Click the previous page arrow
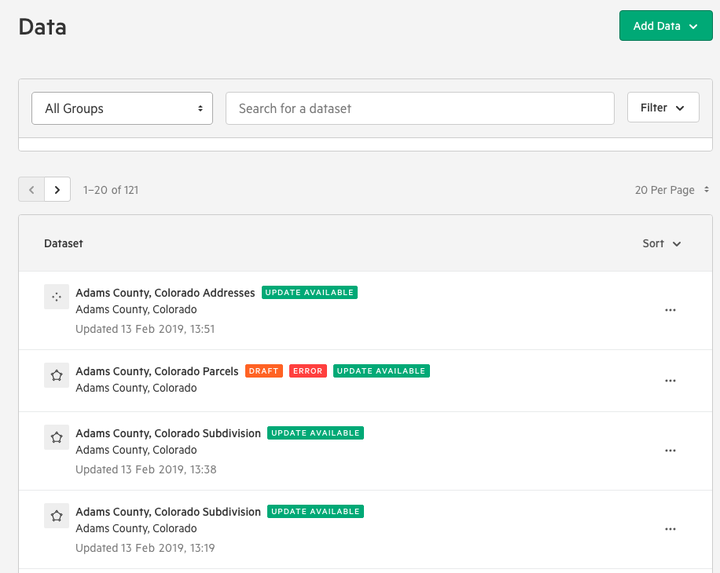This screenshot has height=573, width=720. point(32,190)
